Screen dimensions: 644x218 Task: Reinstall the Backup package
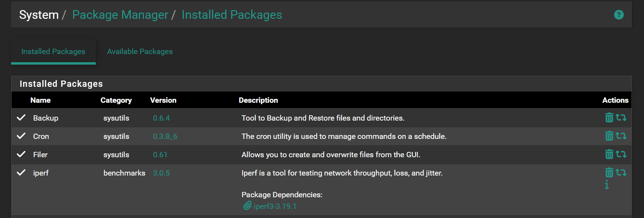pos(621,118)
